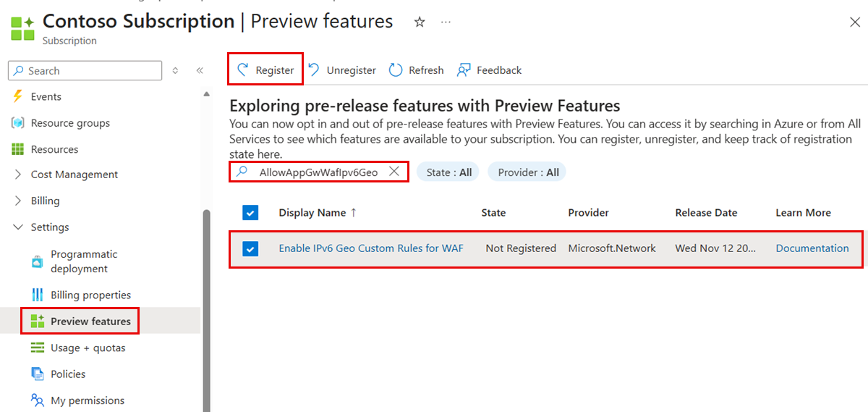Open Events in the sidebar
868x412 pixels.
pos(46,96)
